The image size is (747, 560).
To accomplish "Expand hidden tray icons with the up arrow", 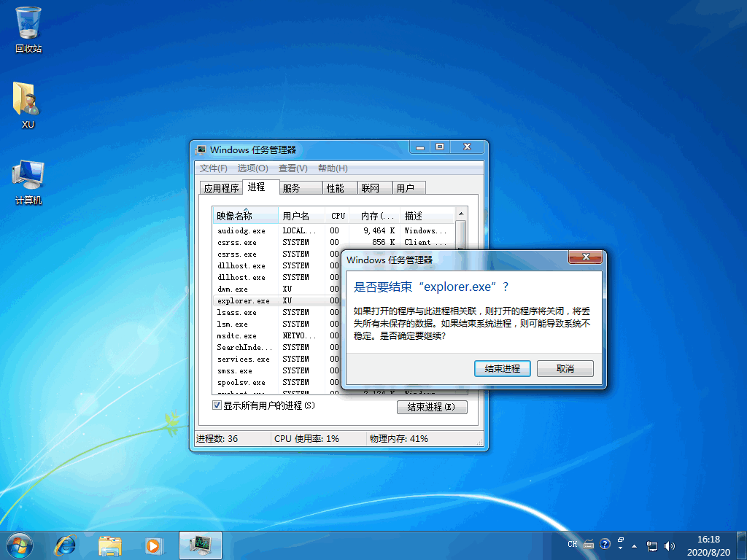I will 633,545.
